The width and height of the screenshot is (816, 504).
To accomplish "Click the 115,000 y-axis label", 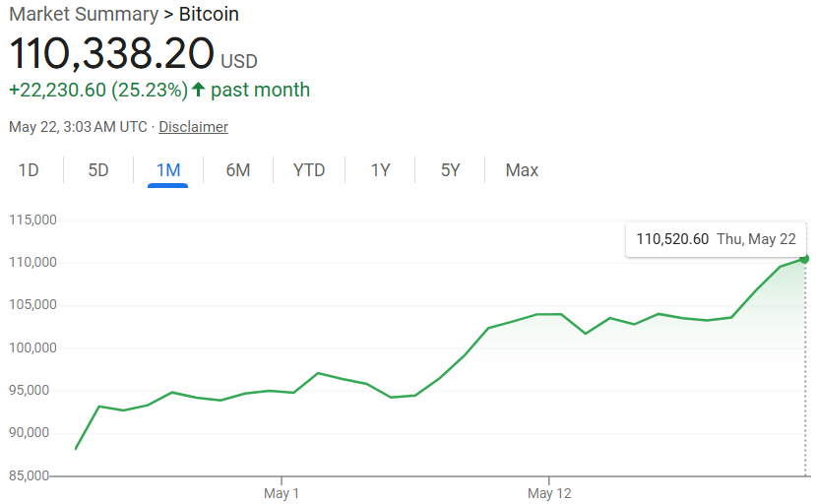I will pyautogui.click(x=33, y=220).
